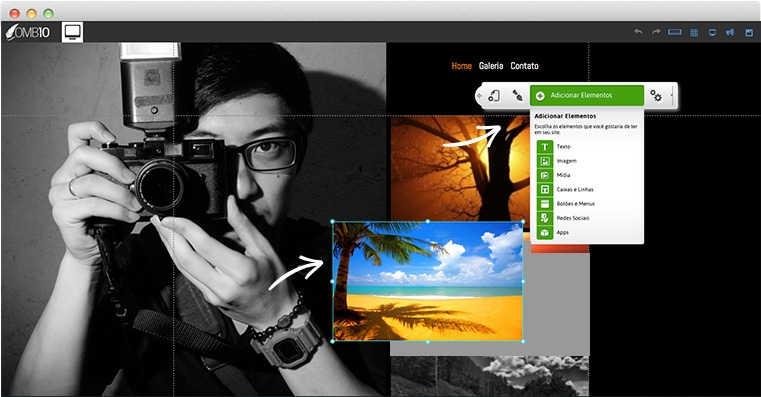761x397 pixels.
Task: Click the green Adicionar Elementos button
Action: click(x=587, y=96)
